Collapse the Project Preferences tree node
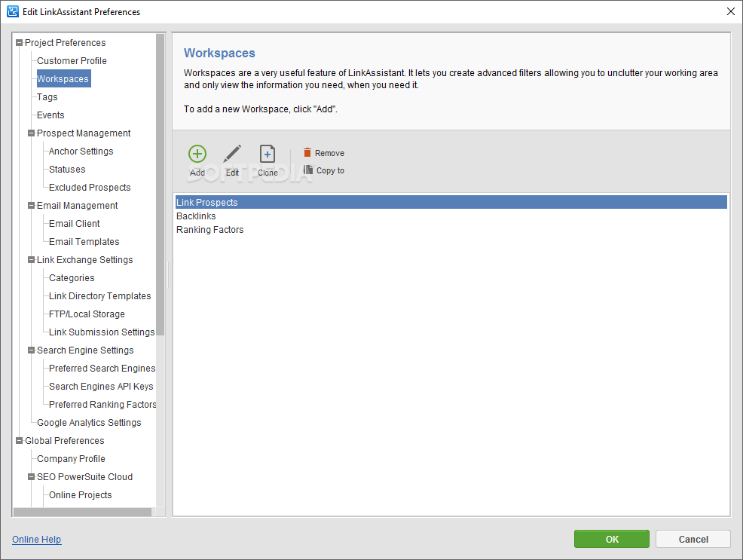This screenshot has width=743, height=560. [x=20, y=43]
